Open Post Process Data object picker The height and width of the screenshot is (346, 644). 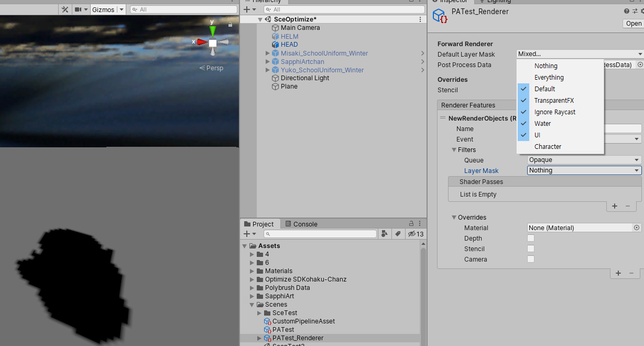640,64
